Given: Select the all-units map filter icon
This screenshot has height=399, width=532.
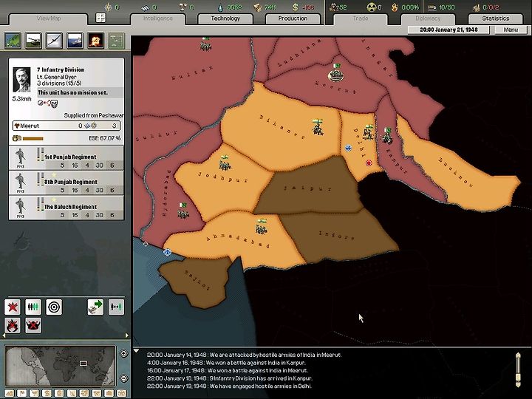Looking at the screenshot, I should [13, 41].
